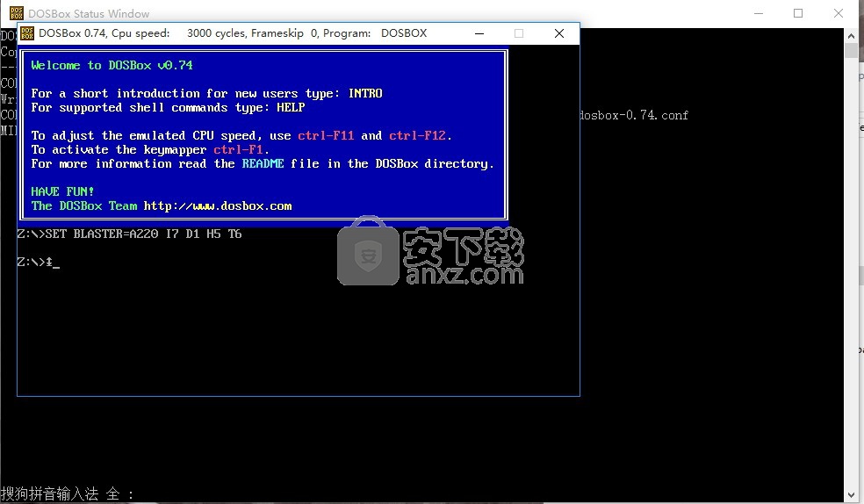Close the DOSBox Status Window
The height and width of the screenshot is (504, 864).
[839, 13]
